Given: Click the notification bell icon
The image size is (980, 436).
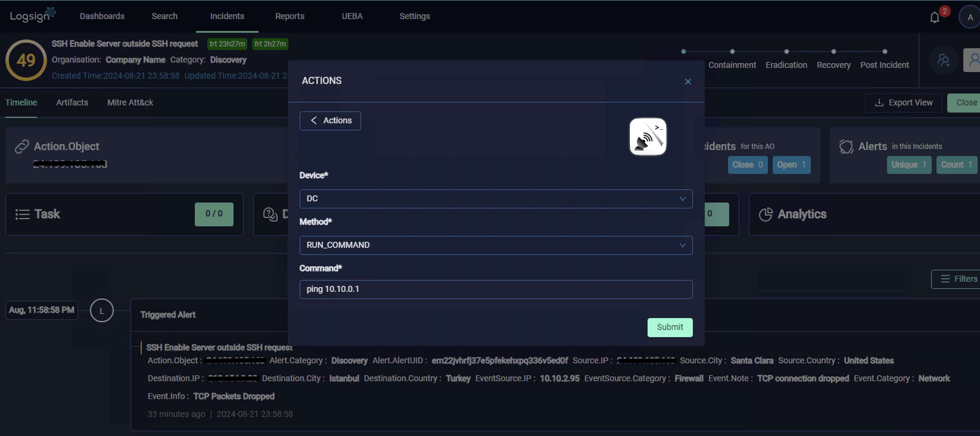Looking at the screenshot, I should pos(935,17).
